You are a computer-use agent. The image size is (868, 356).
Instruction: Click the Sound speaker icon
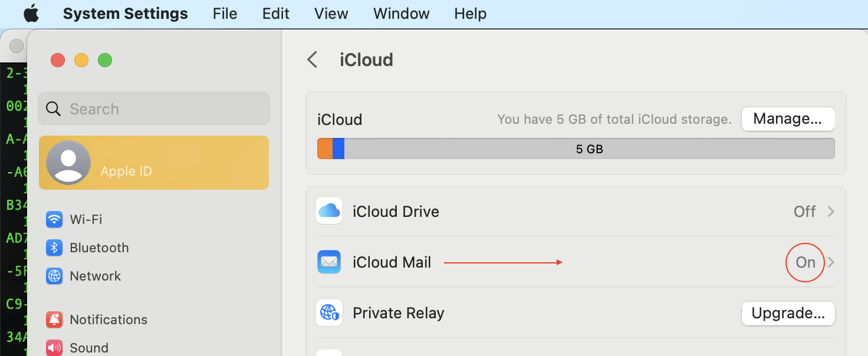54,348
